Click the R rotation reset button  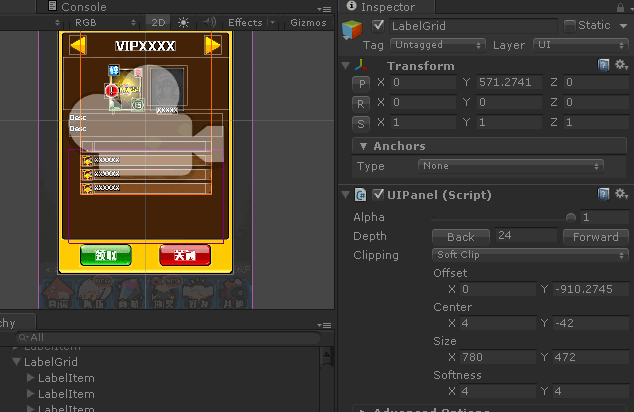pyautogui.click(x=361, y=104)
